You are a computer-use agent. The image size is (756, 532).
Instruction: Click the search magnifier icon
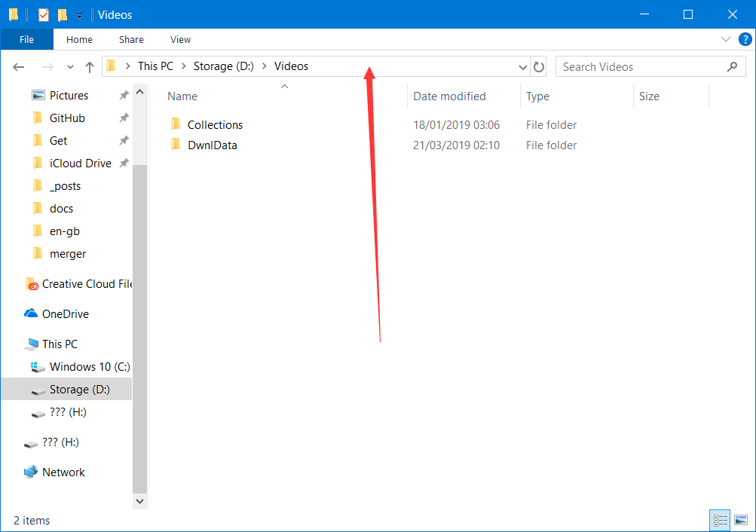click(731, 66)
